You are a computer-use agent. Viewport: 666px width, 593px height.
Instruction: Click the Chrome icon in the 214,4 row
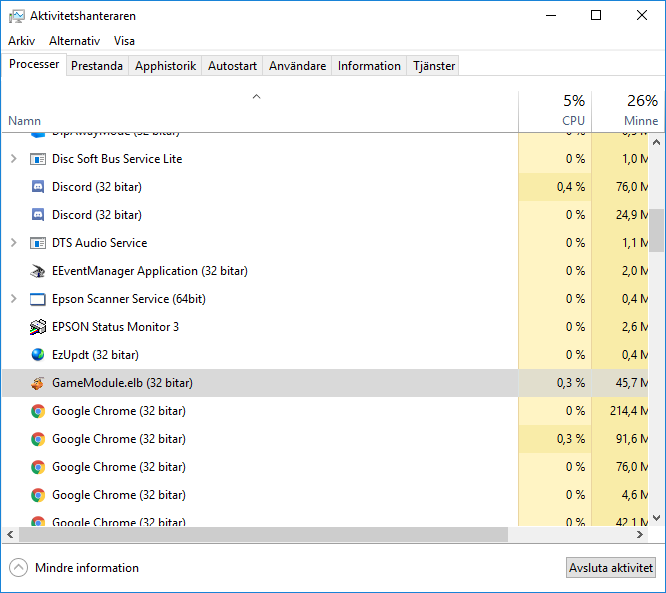pyautogui.click(x=38, y=411)
